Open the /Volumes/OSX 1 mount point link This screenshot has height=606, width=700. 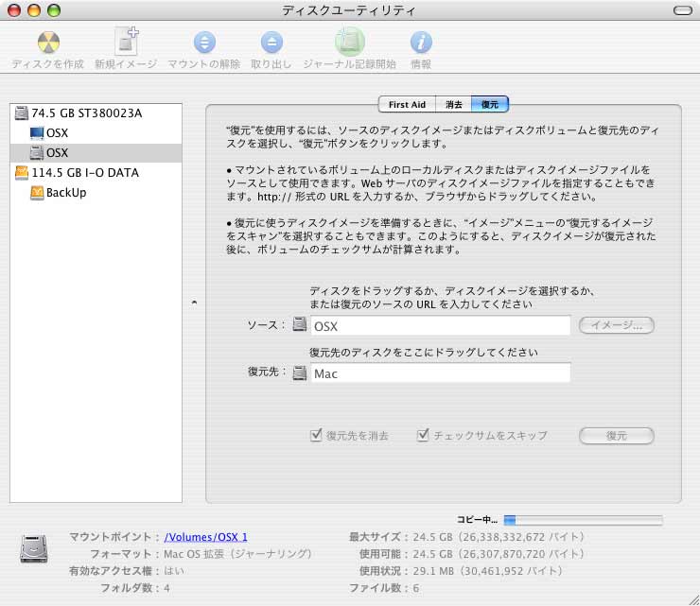(205, 537)
